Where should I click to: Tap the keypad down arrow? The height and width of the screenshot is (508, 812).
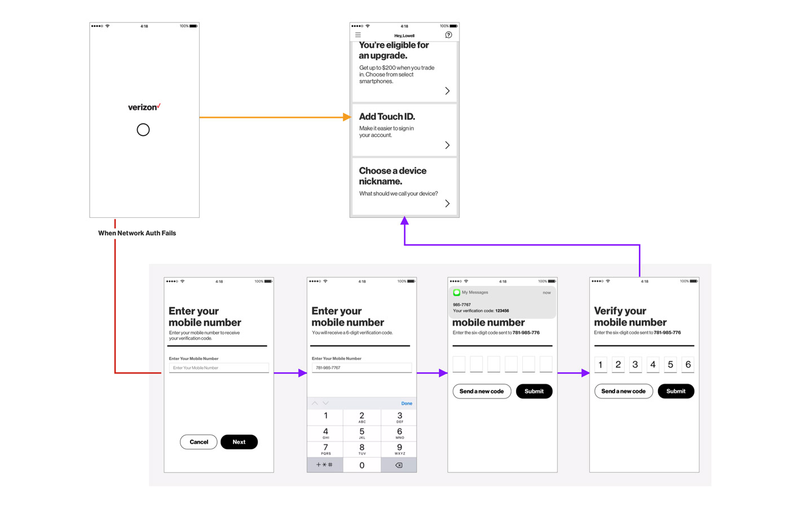(326, 403)
